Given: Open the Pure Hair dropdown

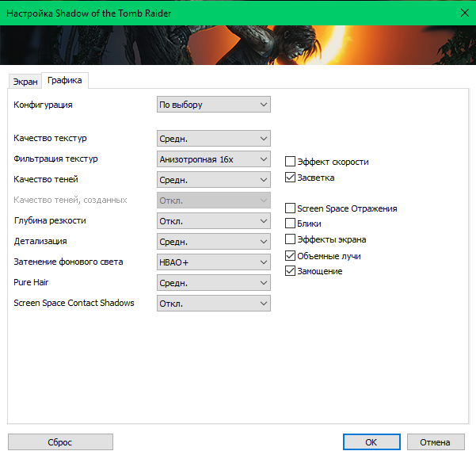Looking at the screenshot, I should point(213,283).
